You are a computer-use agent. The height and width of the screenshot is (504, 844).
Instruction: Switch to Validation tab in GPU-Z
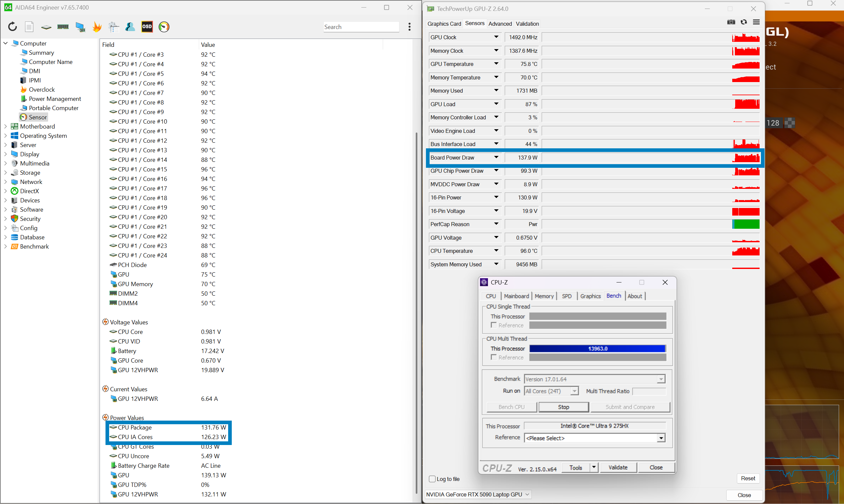pos(527,23)
